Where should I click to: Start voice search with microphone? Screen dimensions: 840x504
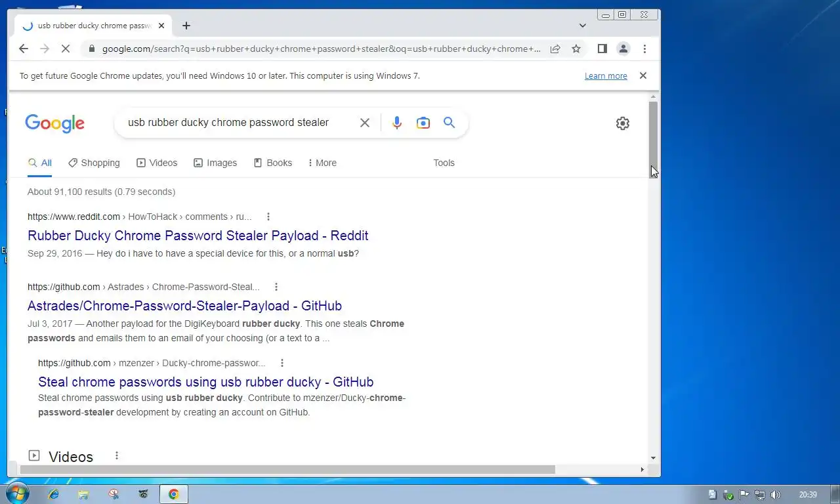pos(397,123)
